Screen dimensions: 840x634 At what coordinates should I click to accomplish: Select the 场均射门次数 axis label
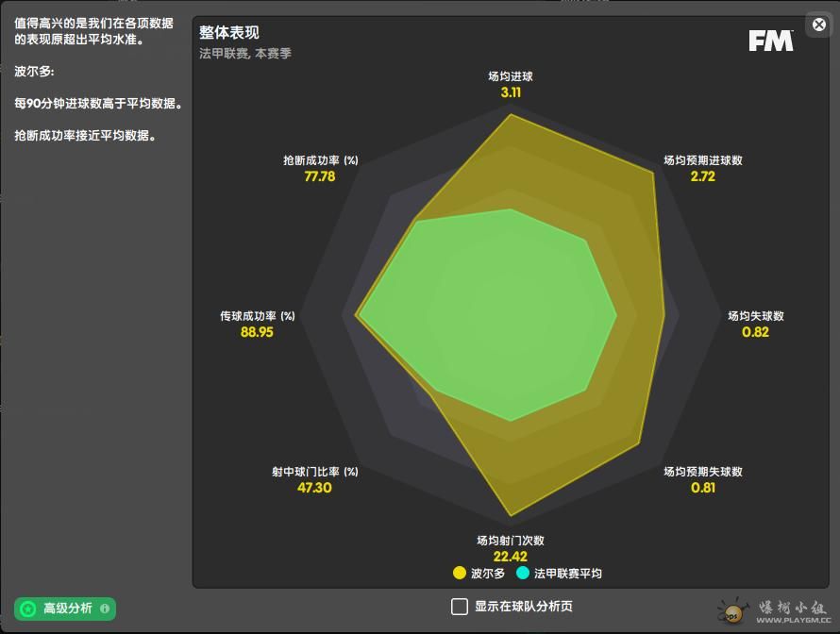click(511, 541)
